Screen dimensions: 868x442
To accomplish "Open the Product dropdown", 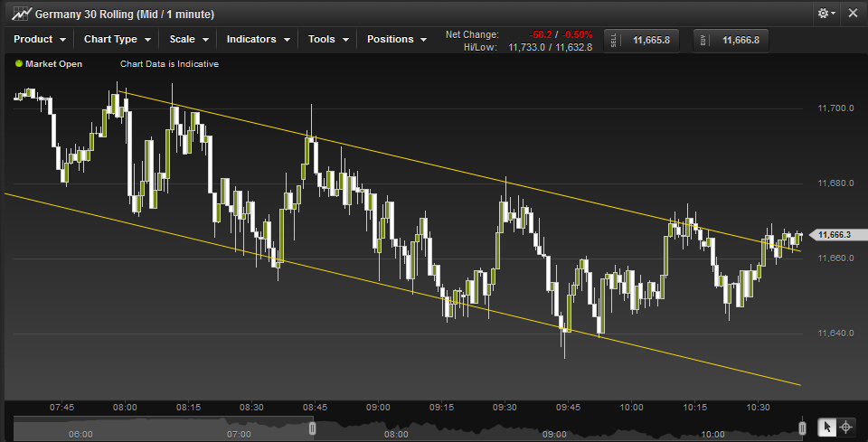I will pos(40,40).
